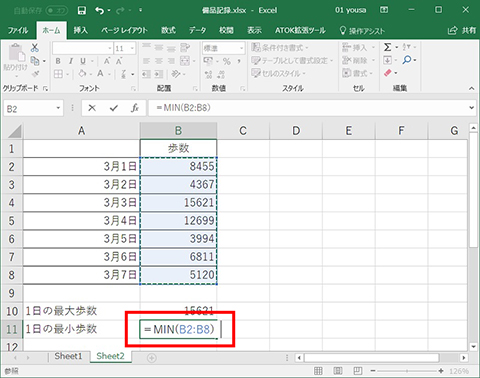Toggle the AutoSave switch
Screen dimensions: 480x378
click(x=56, y=11)
